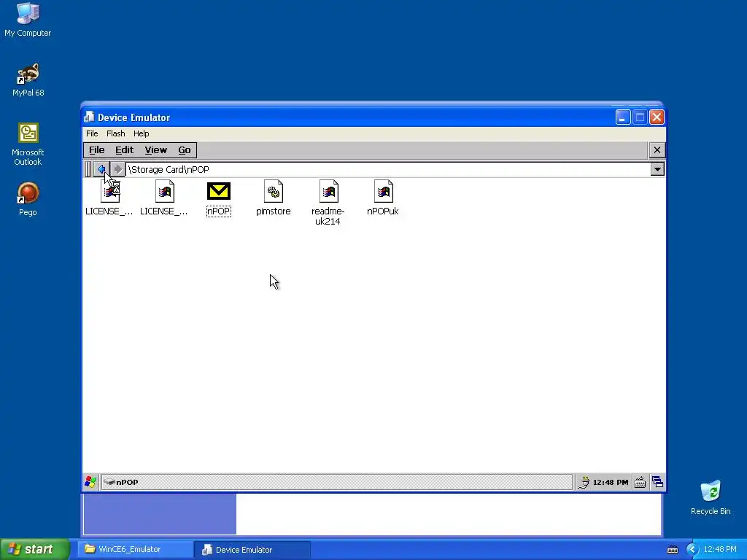Open the readme-uk214 file
The height and width of the screenshot is (560, 747).
tap(328, 192)
